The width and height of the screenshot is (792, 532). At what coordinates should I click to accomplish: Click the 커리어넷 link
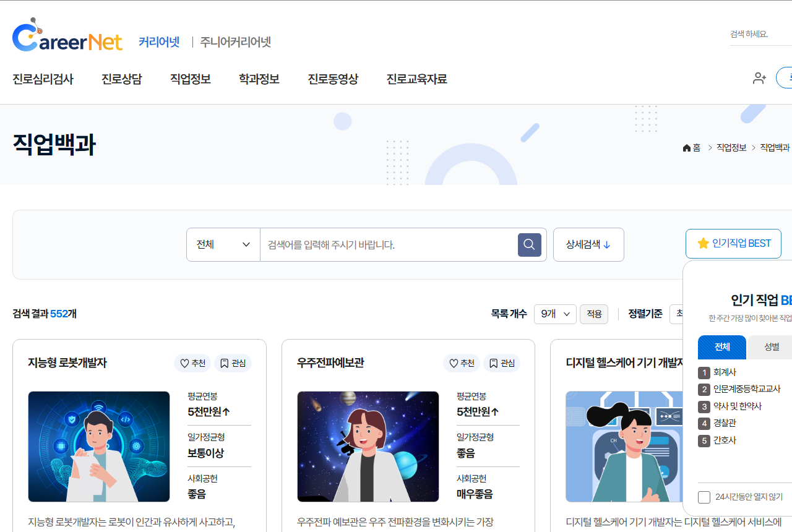(x=159, y=42)
